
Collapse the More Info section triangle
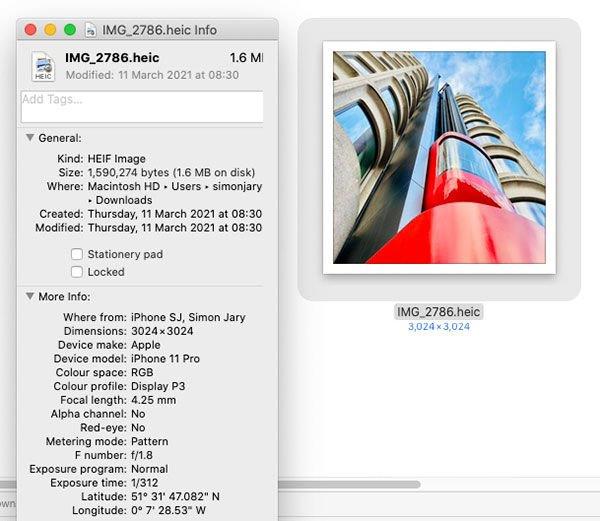click(30, 296)
